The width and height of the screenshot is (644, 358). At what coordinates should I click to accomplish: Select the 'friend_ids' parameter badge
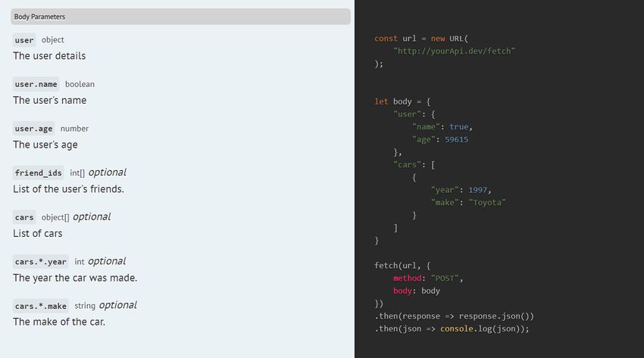(38, 173)
